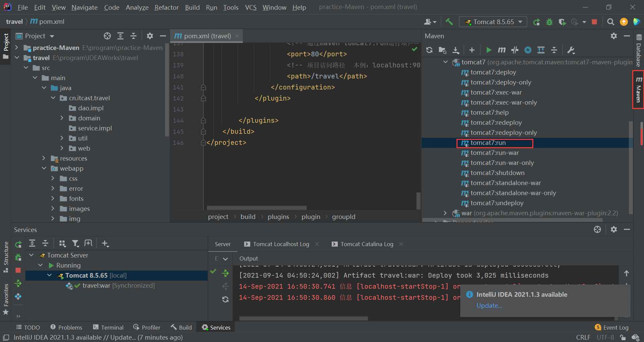Select opened file target icon in Project panel

click(107, 36)
